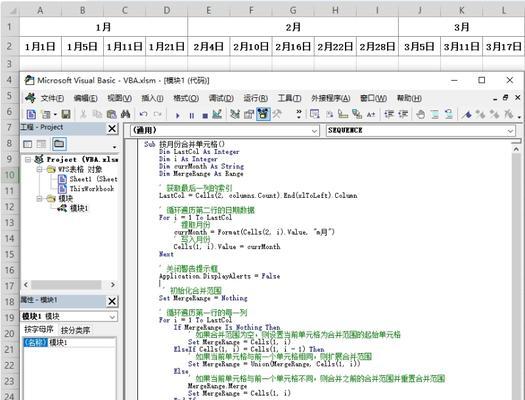
Task: Click the View Code icon in Project panel
Action: 27,144
